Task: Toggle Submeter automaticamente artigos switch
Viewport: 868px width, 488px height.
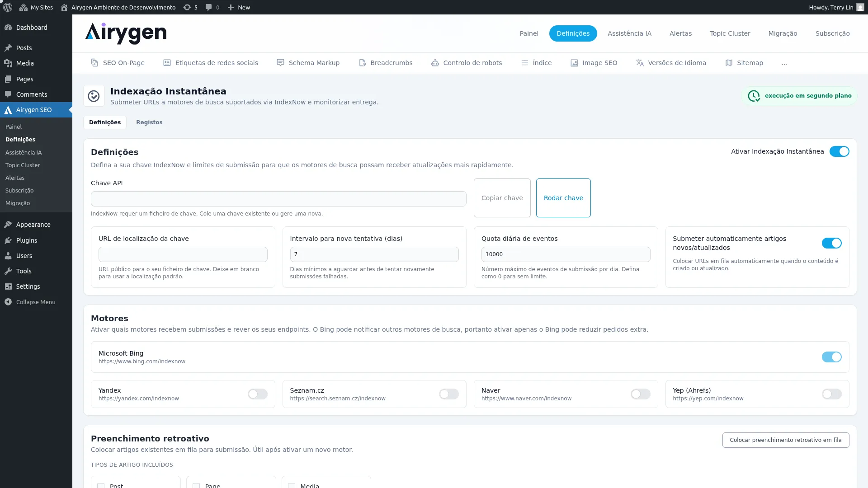Action: (831, 243)
